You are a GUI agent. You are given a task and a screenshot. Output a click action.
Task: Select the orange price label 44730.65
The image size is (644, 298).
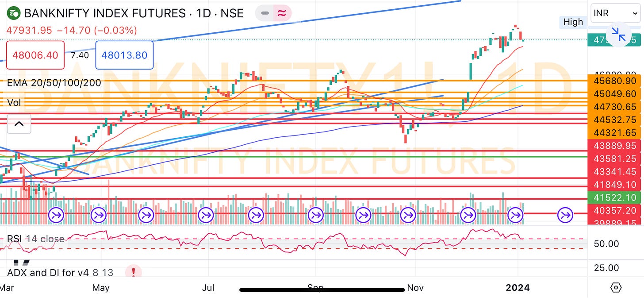(615, 107)
